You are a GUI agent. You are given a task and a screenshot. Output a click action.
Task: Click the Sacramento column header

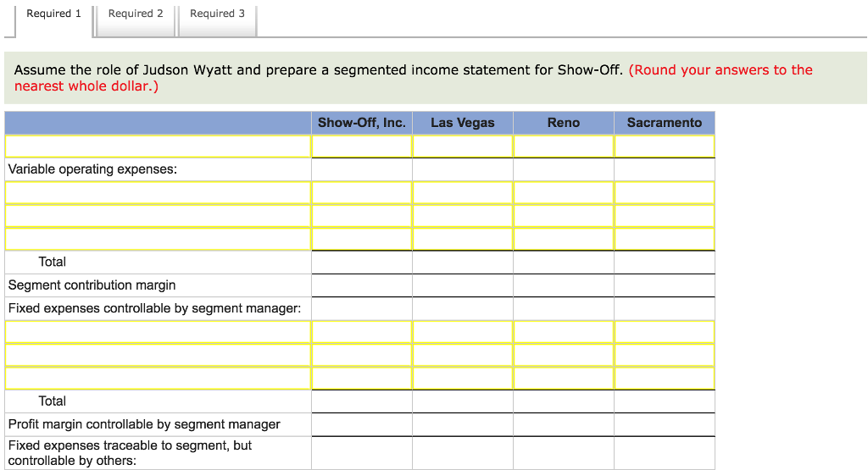click(x=665, y=123)
